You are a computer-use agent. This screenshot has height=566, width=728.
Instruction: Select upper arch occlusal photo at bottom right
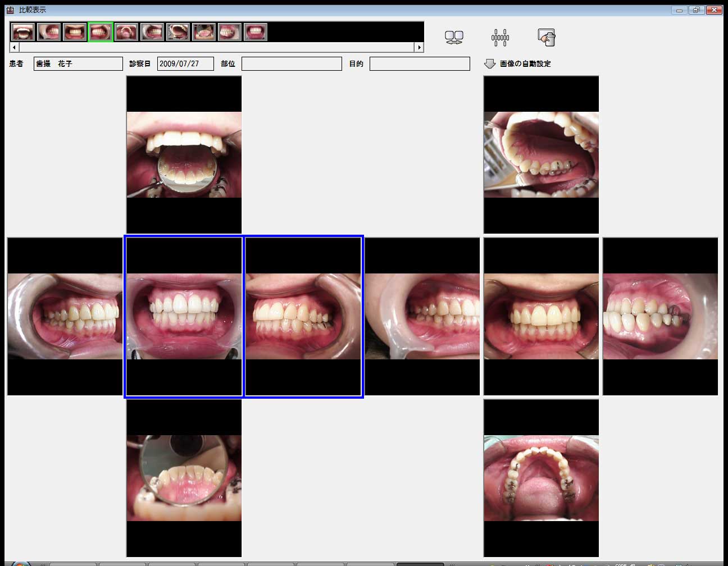[x=542, y=478]
